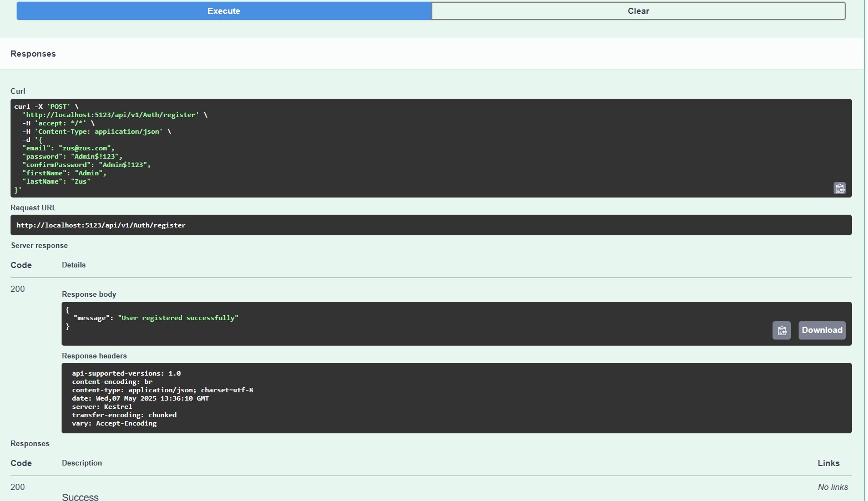Viewport: 868px width, 501px height.
Task: Click the server: Kestrel header
Action: pos(102,407)
